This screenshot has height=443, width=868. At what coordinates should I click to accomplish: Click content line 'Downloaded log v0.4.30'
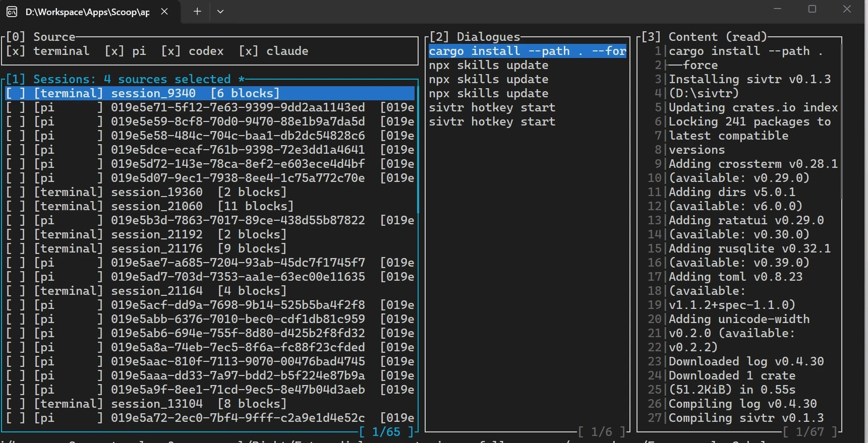click(x=746, y=361)
